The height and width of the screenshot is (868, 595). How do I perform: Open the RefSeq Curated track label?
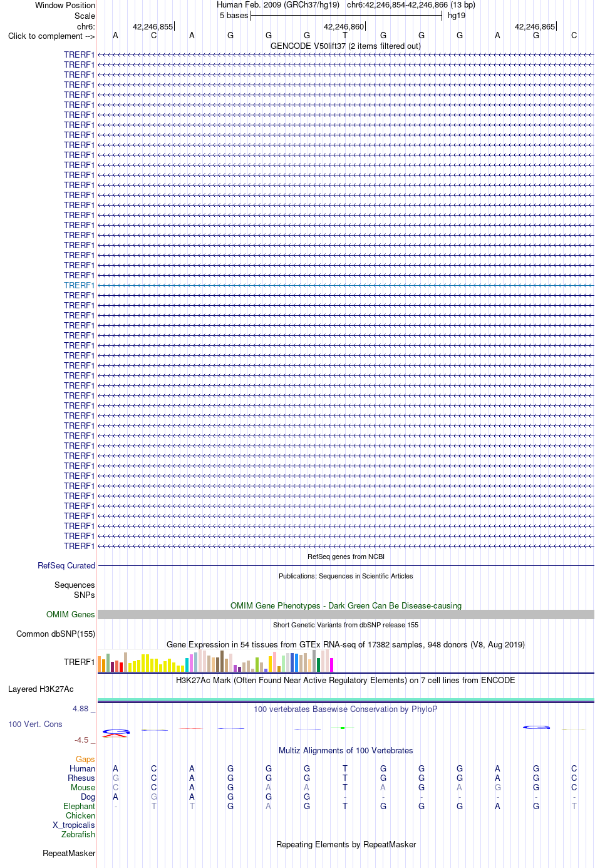pos(66,565)
